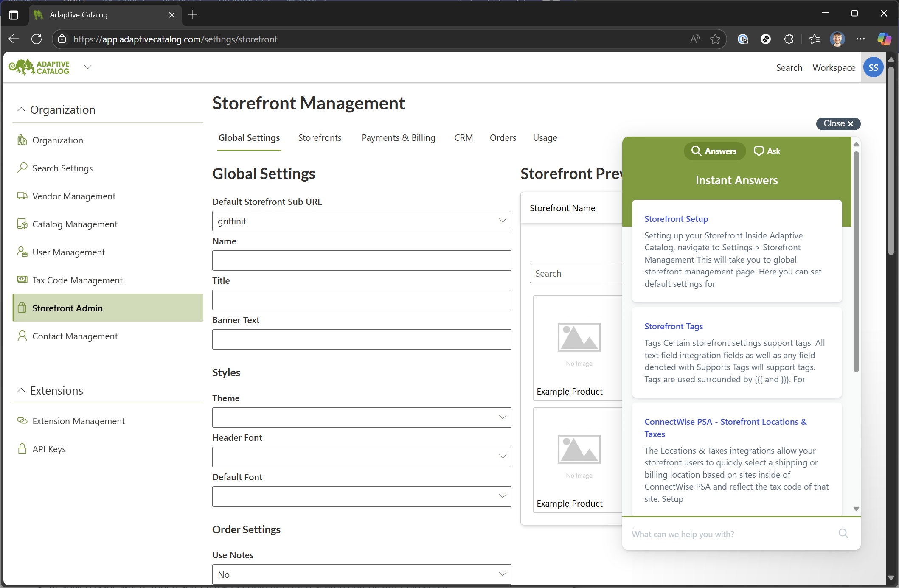Screen dimensions: 899x588
Task: Click the help widget vertical scrollbar
Action: (856, 261)
